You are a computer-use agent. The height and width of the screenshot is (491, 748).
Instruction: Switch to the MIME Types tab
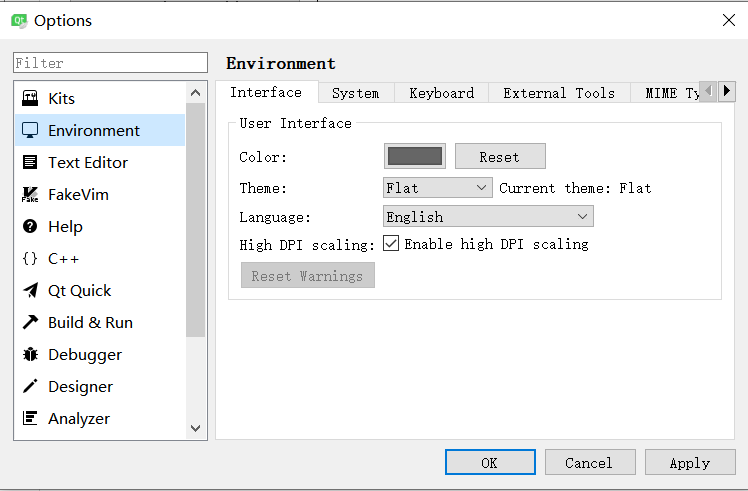[666, 93]
